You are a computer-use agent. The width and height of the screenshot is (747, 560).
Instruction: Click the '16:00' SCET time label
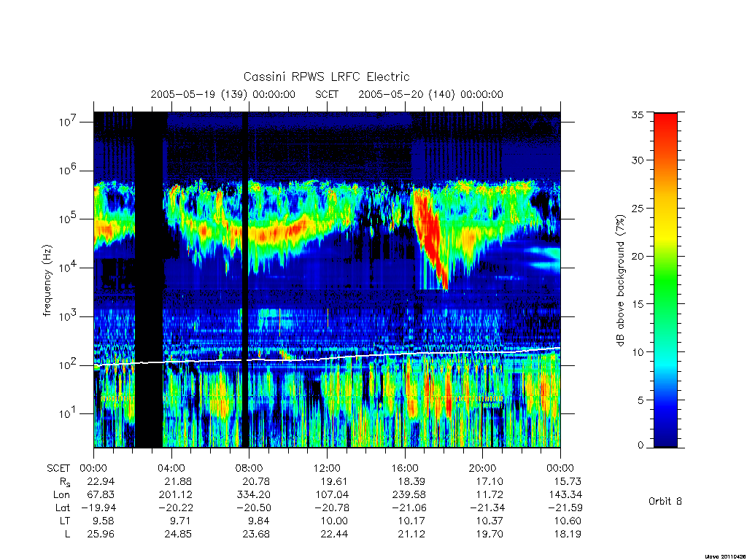(404, 468)
